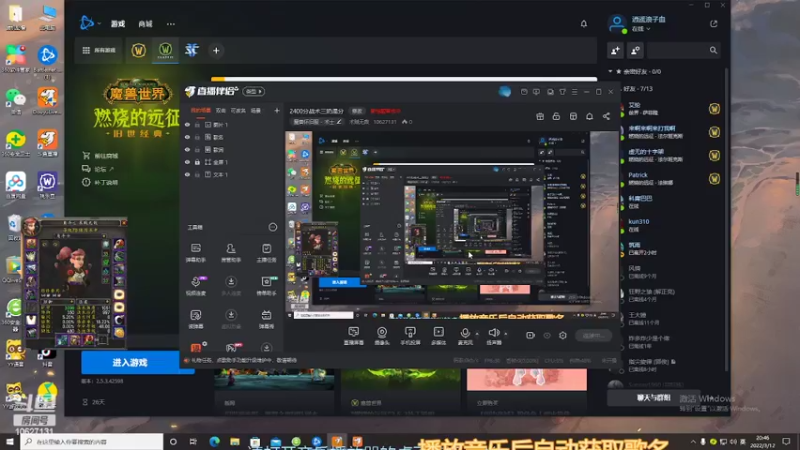
Task: Toggle visibility of the 全屏 1 source
Action: (x=187, y=162)
